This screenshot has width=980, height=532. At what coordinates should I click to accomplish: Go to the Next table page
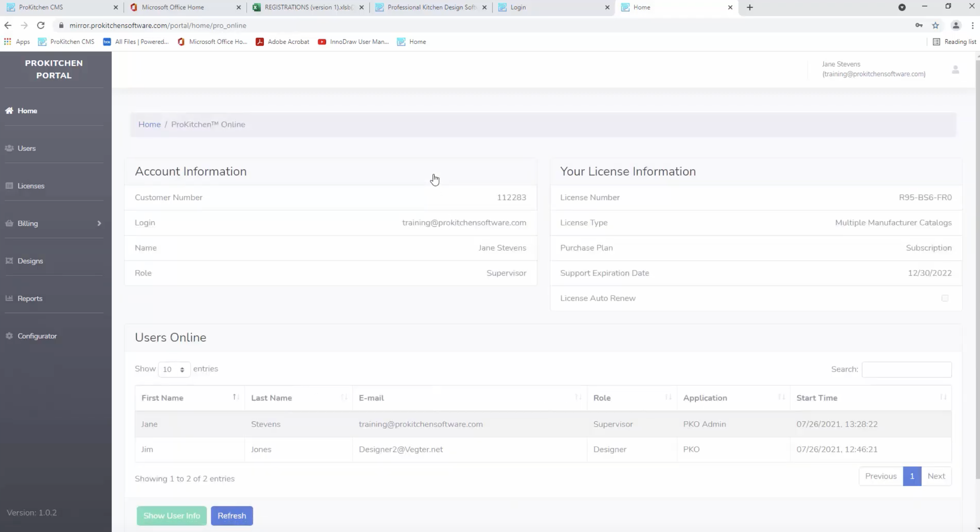[936, 476]
